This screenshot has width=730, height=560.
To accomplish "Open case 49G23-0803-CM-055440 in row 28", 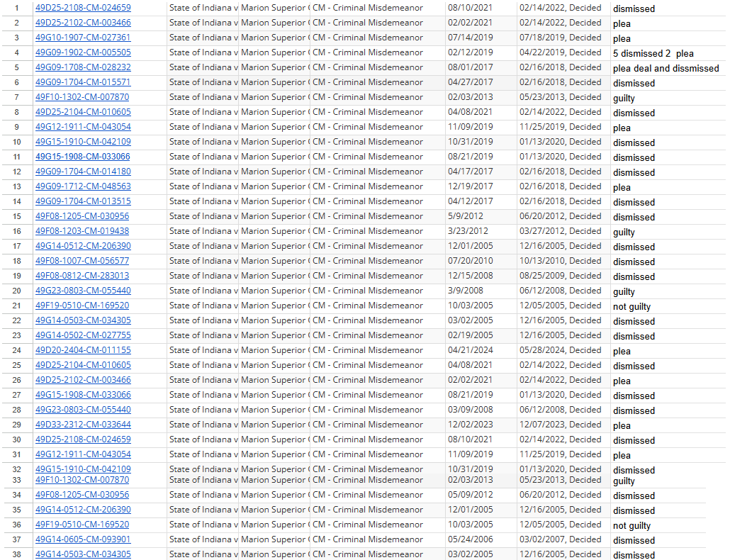I will pyautogui.click(x=83, y=409).
